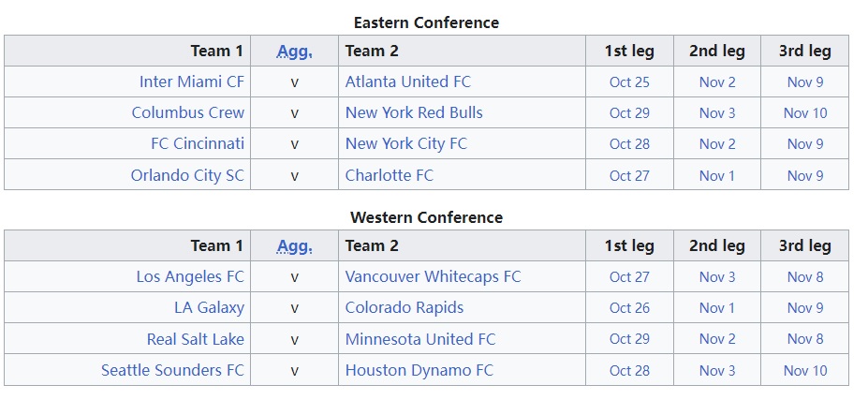Open the FC Cincinnati link
868x400 pixels.
197,143
